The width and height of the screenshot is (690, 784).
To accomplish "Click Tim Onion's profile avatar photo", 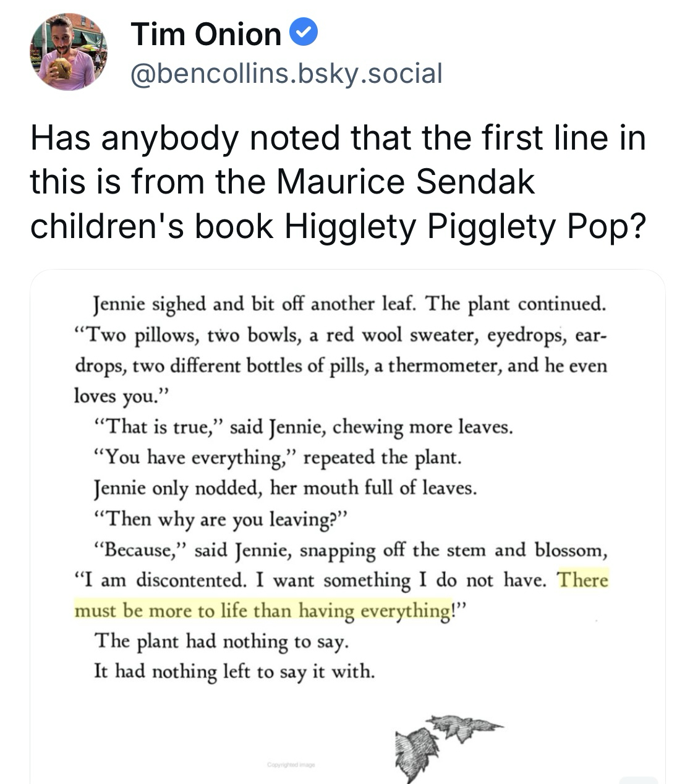I will pyautogui.click(x=68, y=52).
